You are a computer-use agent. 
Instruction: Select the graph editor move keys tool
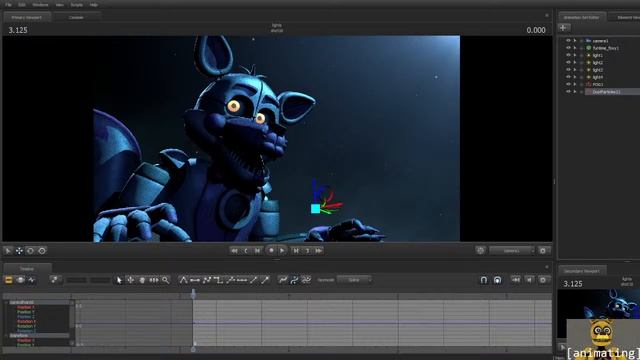131,280
